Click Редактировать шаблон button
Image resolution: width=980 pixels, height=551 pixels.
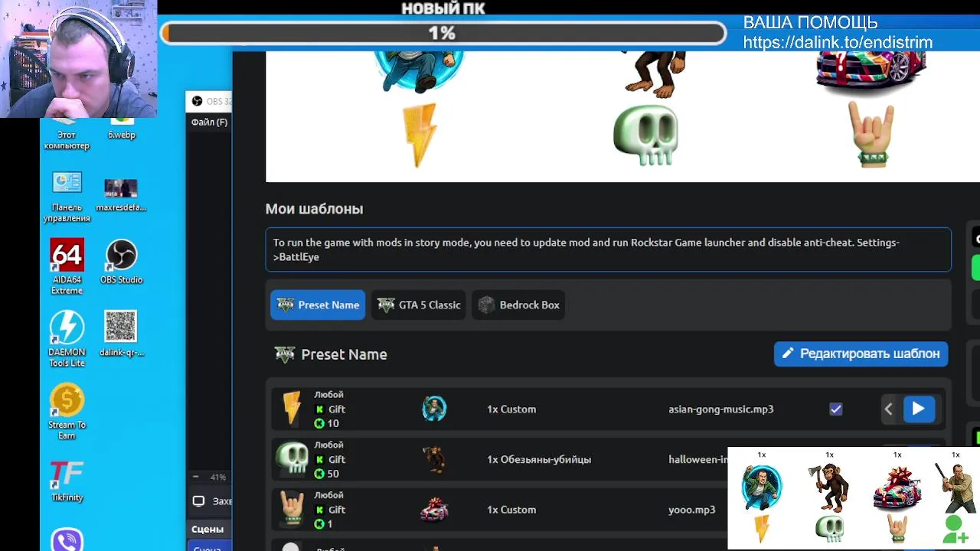[x=861, y=354]
